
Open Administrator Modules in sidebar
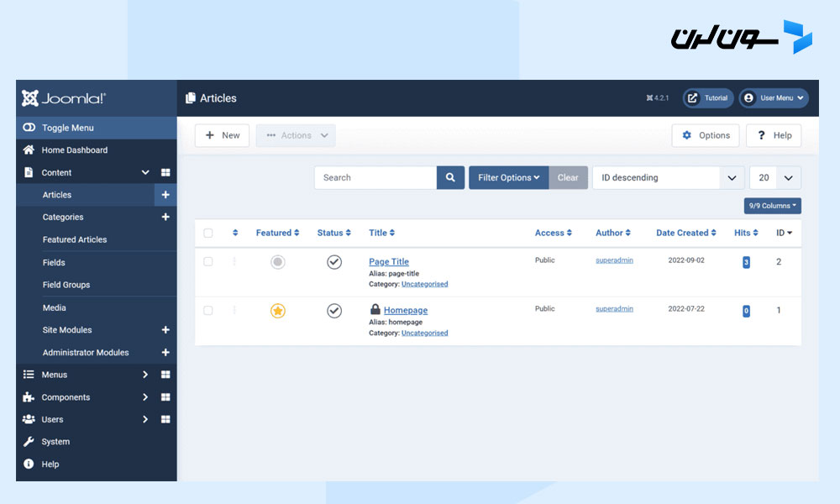click(x=86, y=353)
